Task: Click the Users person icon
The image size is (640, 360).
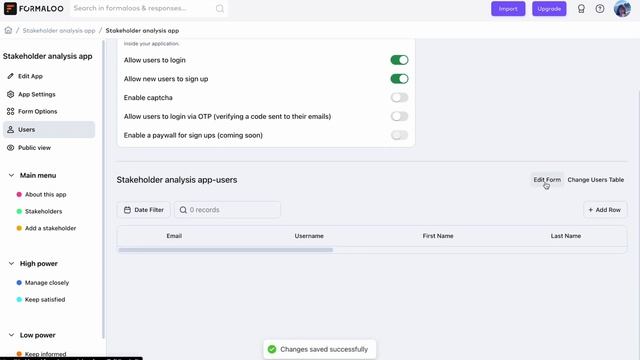Action: pyautogui.click(x=11, y=129)
